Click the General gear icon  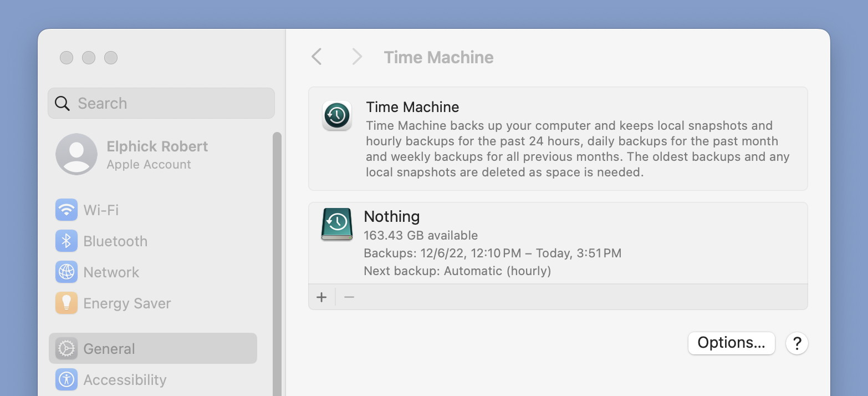point(67,349)
